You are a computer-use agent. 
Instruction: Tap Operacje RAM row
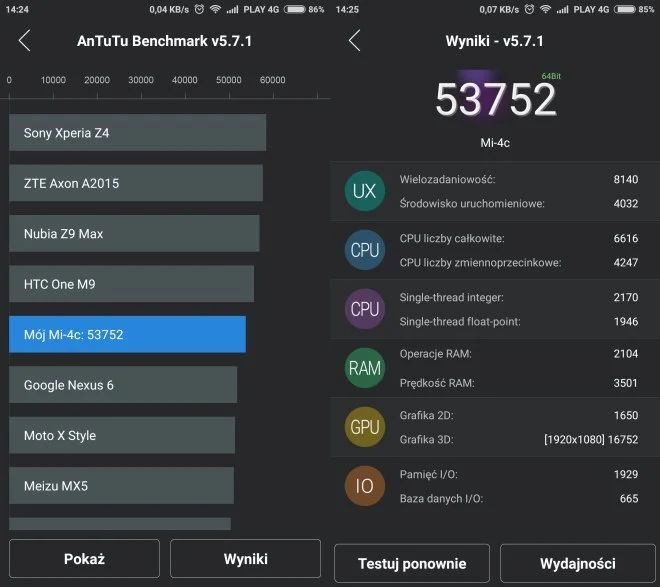point(519,354)
